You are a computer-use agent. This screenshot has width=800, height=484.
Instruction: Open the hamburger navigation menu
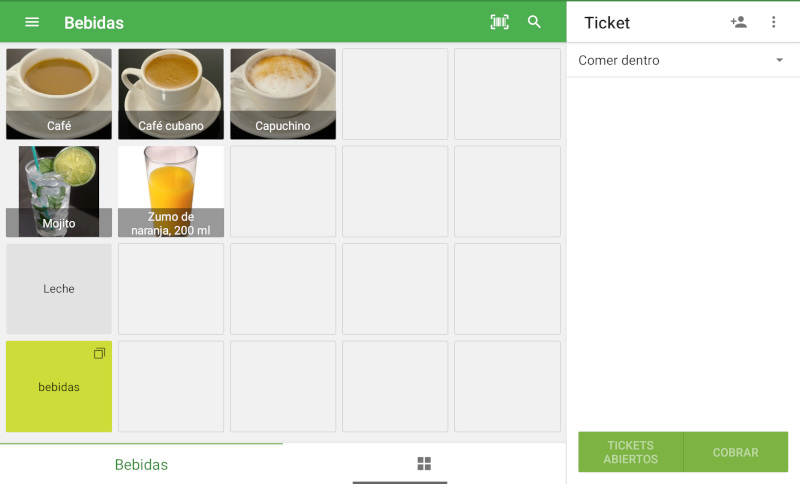pyautogui.click(x=32, y=22)
